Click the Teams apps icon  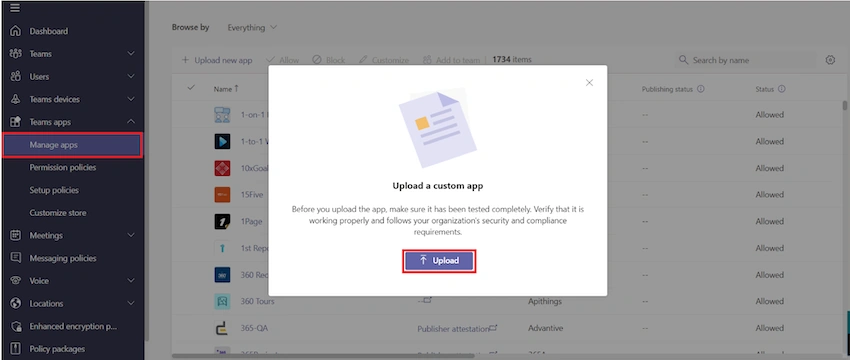coord(16,122)
